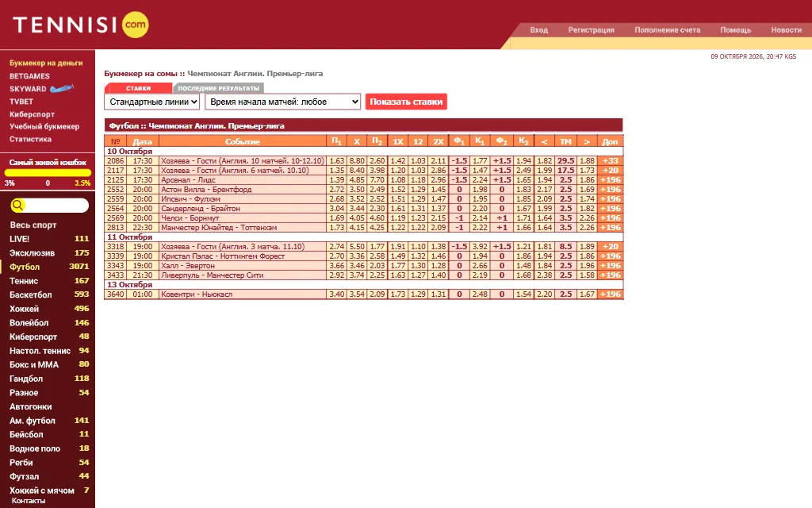
Task: Click the 'Букмекер на сомы' breadcrumb
Action: tap(141, 74)
